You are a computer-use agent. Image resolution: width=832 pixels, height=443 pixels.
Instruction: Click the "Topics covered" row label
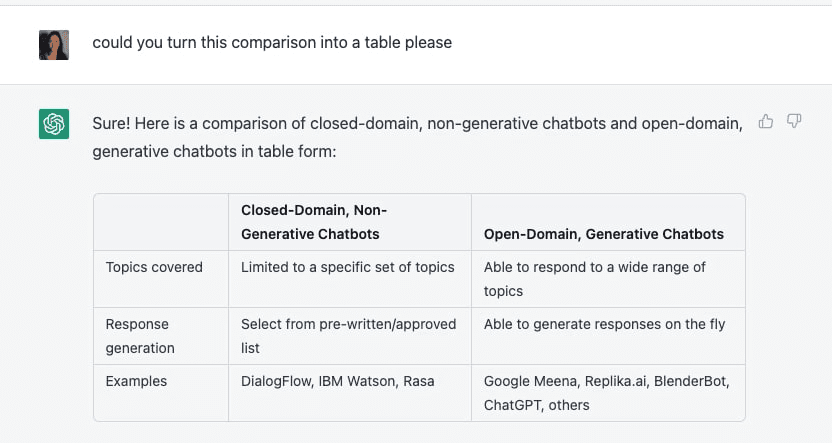(x=154, y=267)
